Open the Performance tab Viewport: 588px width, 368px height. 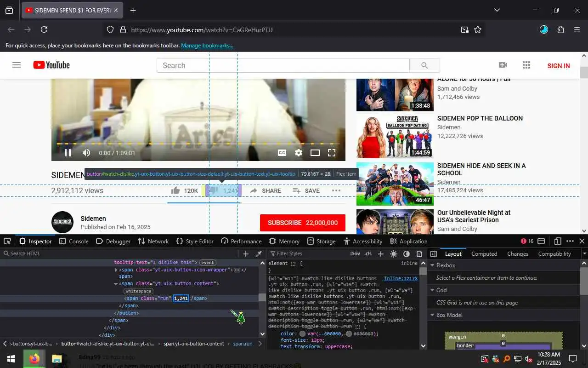click(x=241, y=241)
